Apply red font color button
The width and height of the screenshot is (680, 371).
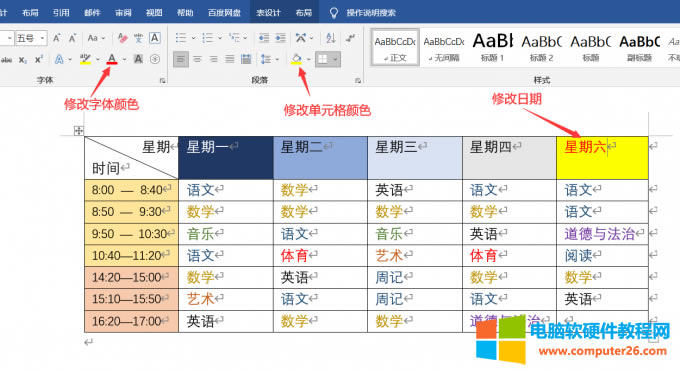(112, 59)
